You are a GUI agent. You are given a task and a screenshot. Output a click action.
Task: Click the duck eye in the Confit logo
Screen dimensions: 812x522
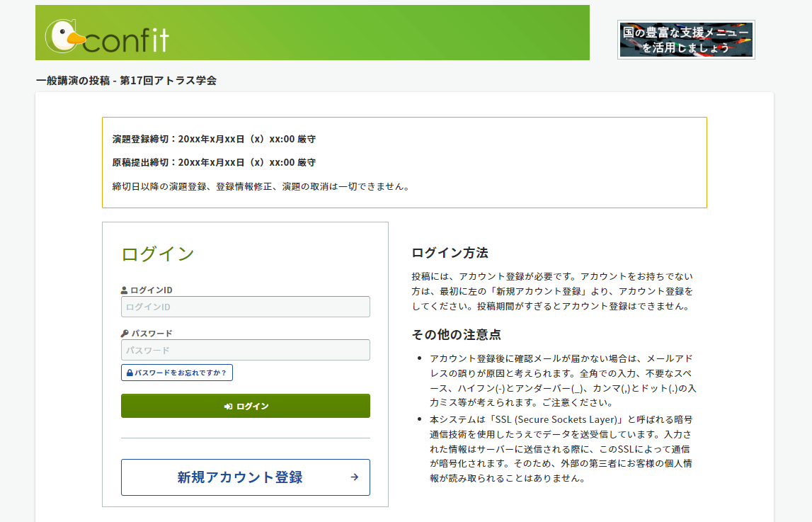(x=62, y=31)
